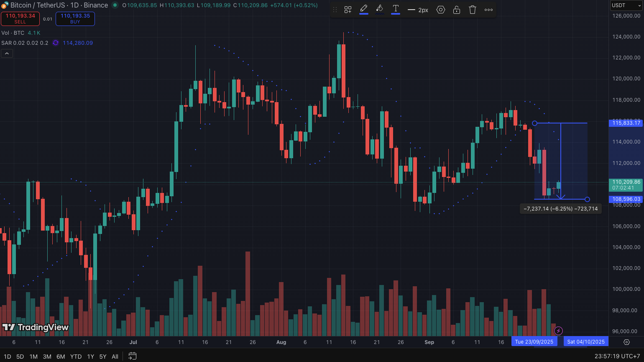This screenshot has width=644, height=362.
Task: Click the BUY 110,193.35 button
Action: 75,18
